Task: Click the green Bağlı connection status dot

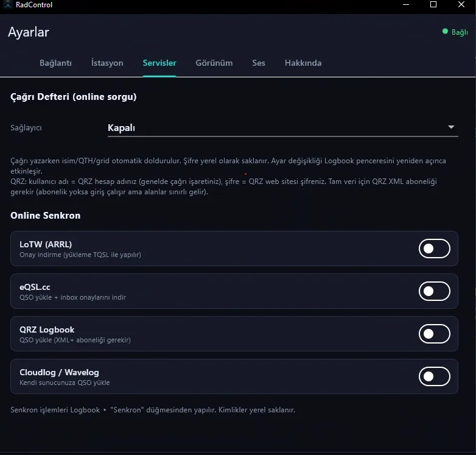Action: (445, 31)
